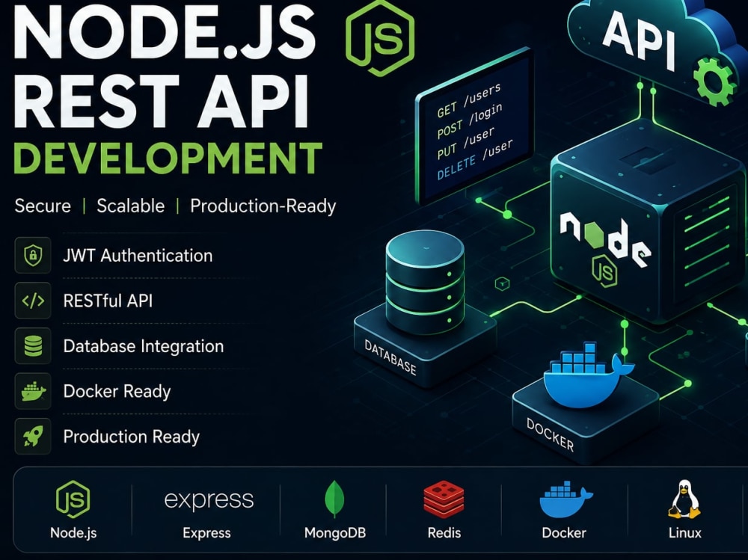
Task: Click the MongoDB caption in the bottom bar
Action: 335,533
